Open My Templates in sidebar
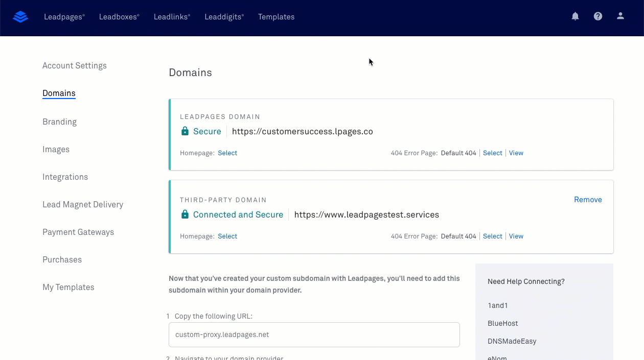644x360 pixels. tap(68, 287)
